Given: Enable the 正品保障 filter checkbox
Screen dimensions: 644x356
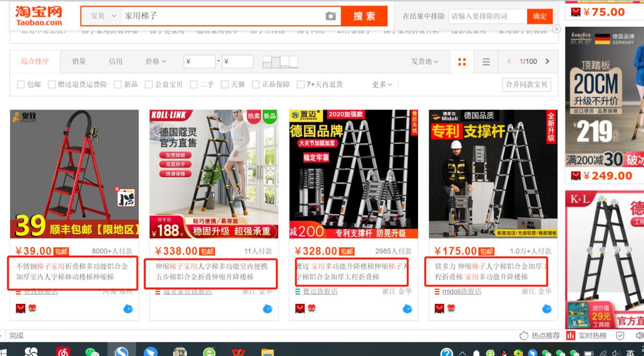Looking at the screenshot, I should [x=256, y=84].
